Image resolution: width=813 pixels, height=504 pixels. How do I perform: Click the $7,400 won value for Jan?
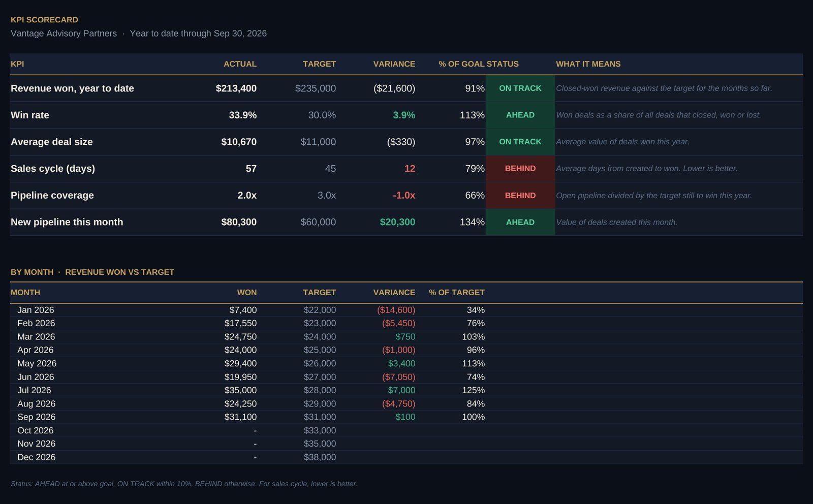click(x=243, y=310)
